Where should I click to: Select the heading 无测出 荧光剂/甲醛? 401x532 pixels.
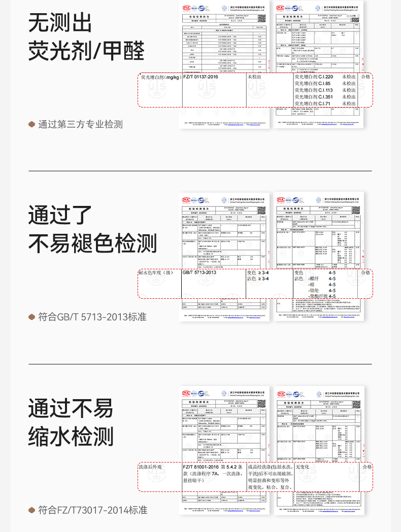(x=86, y=37)
